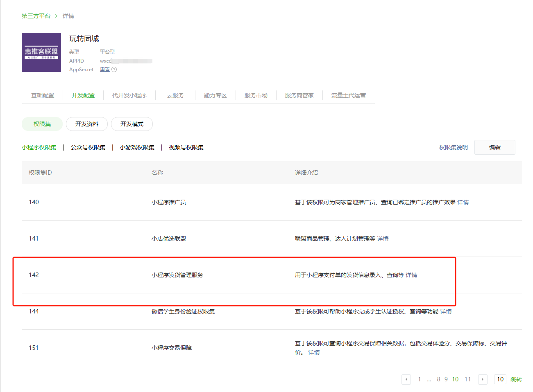Click the next page arrow

pos(483,379)
